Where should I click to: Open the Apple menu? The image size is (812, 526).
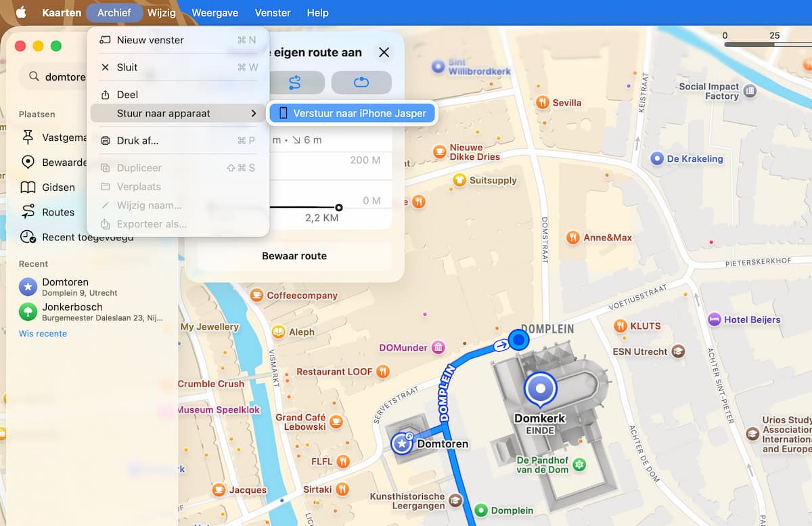[x=21, y=12]
